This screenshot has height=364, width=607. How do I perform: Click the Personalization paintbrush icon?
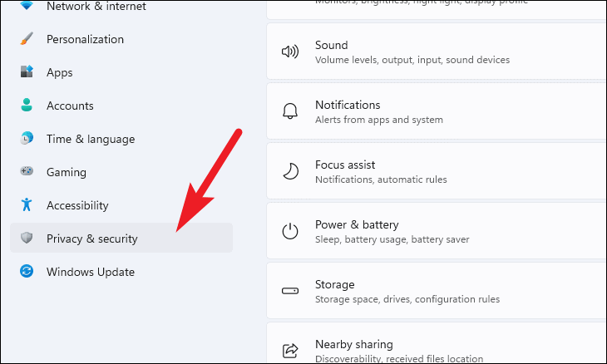click(27, 39)
